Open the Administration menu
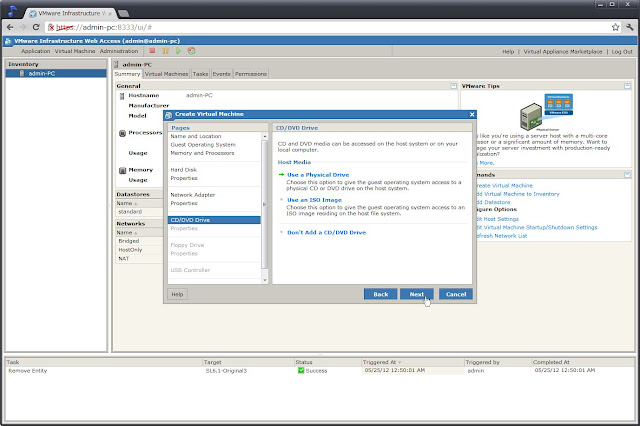Image resolution: width=640 pixels, height=426 pixels. tap(119, 51)
